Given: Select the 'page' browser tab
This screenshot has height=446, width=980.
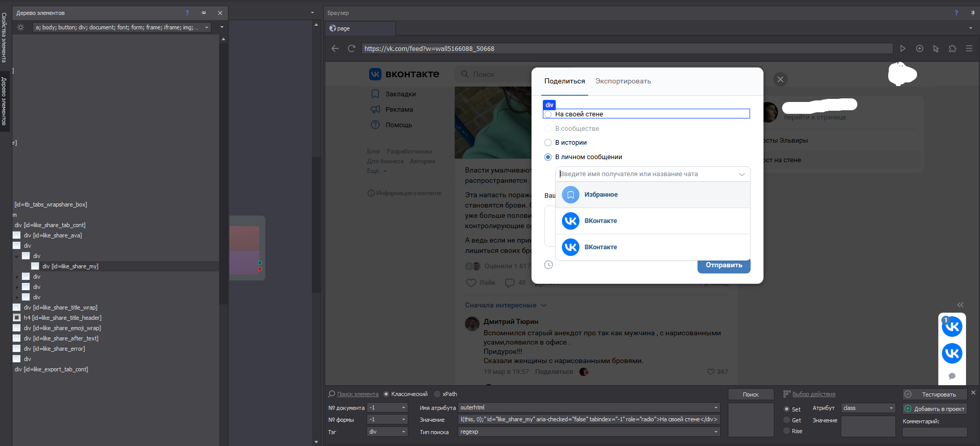Looking at the screenshot, I should coord(361,28).
